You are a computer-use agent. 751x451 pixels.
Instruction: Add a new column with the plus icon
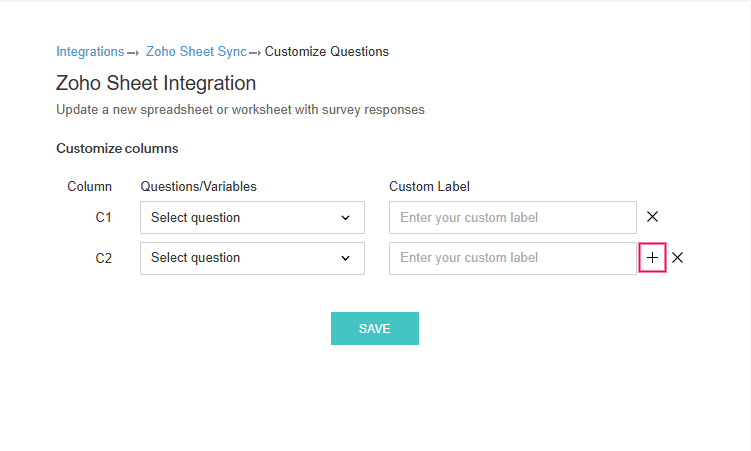[652, 258]
